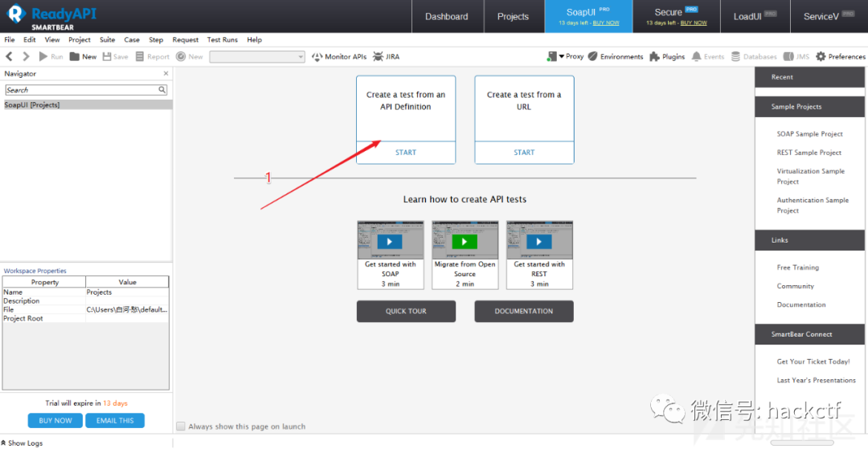Open REST Sample Project

[809, 153]
